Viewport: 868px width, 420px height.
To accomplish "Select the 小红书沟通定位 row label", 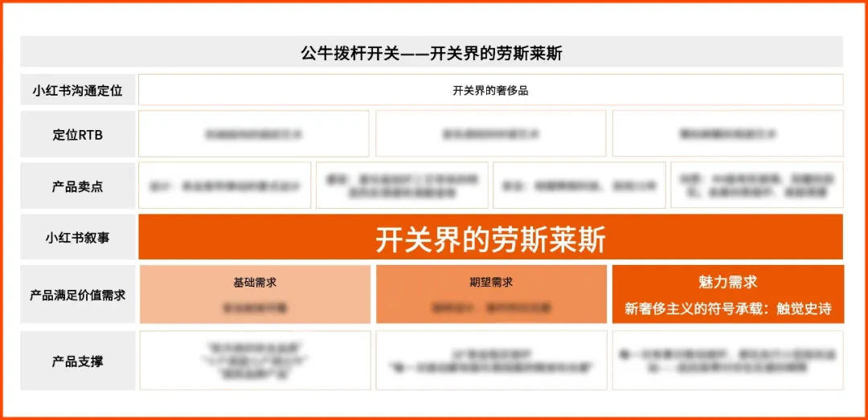I will pos(78,90).
